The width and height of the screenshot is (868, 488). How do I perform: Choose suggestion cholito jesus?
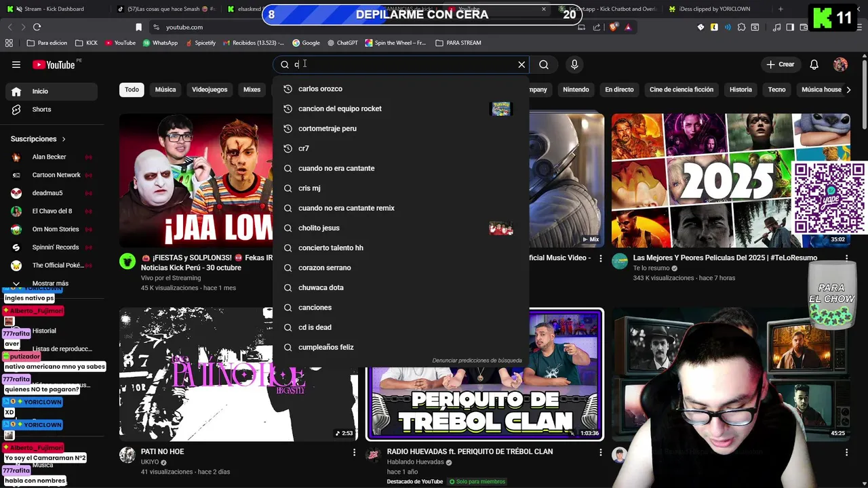400,228
